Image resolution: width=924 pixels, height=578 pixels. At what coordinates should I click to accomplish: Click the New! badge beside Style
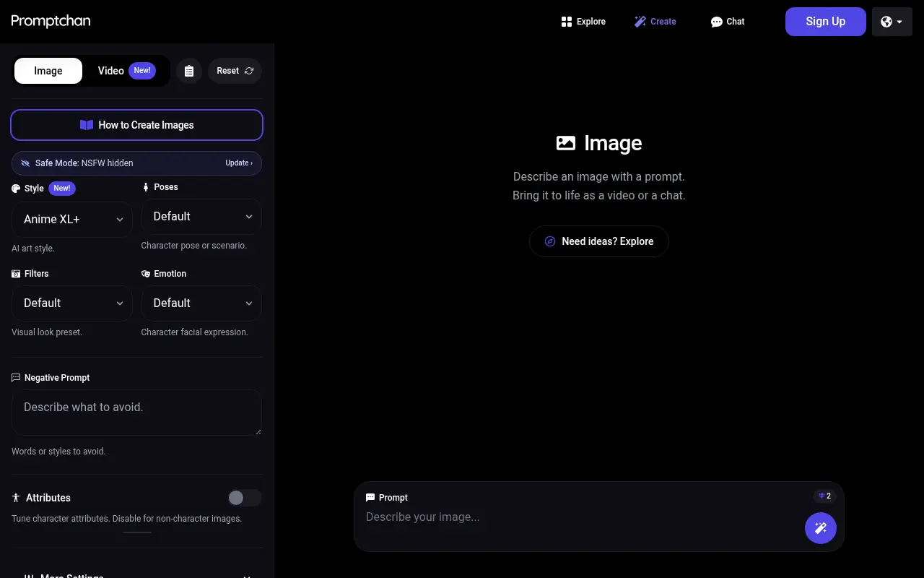pos(62,189)
